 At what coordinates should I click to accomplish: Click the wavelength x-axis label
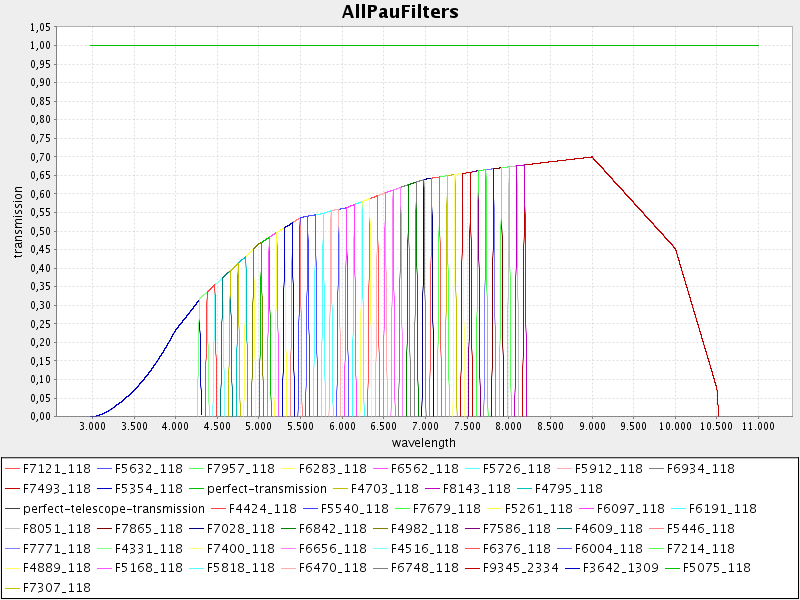(x=425, y=442)
